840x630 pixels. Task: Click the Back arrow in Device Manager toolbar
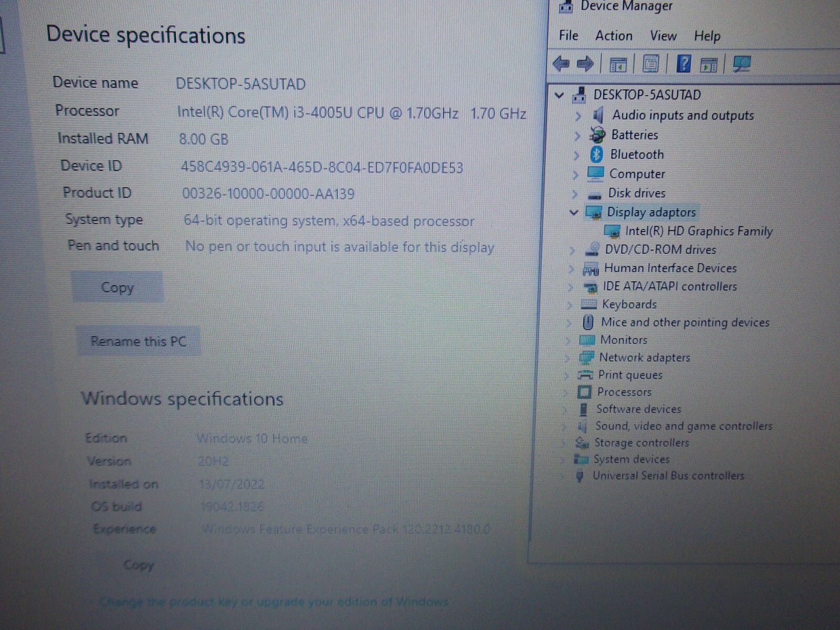[561, 64]
